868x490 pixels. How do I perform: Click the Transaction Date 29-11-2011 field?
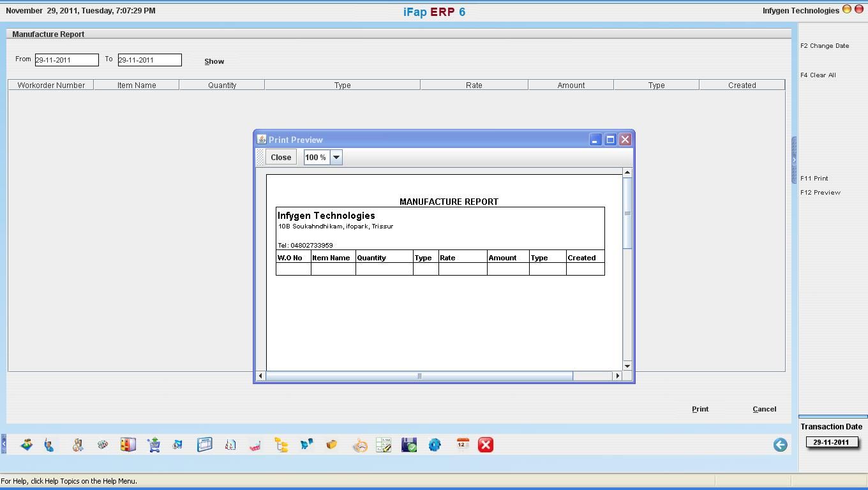(x=831, y=442)
